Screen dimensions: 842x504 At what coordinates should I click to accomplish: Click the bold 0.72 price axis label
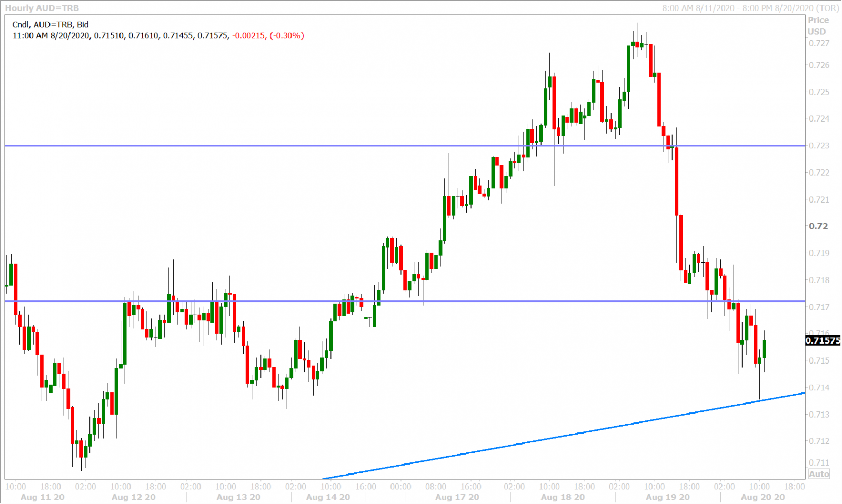818,226
